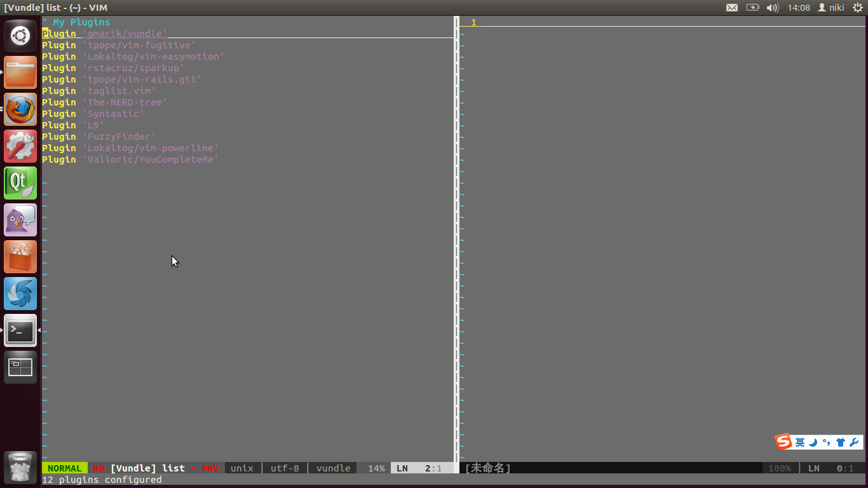Open the Ubuntu Dash home button

point(20,36)
